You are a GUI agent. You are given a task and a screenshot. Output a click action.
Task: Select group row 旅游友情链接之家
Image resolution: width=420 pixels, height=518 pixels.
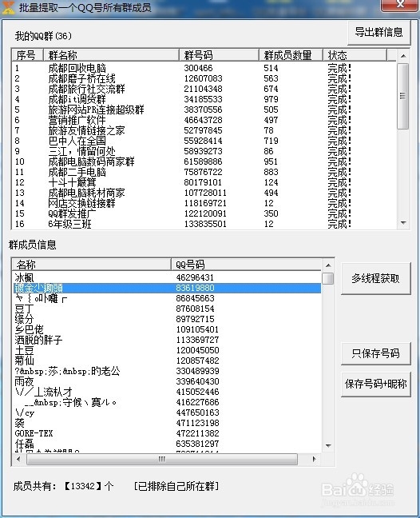(204, 130)
